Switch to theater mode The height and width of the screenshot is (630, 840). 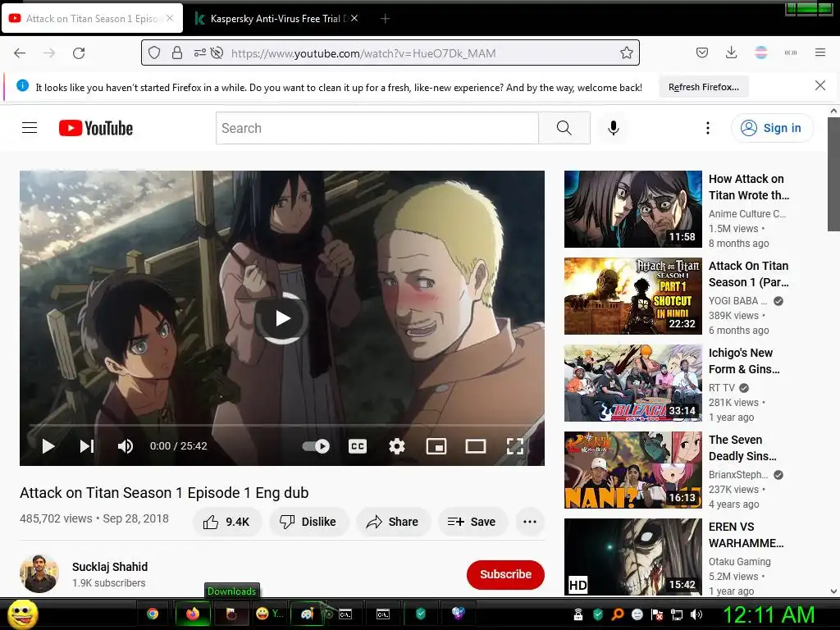475,446
